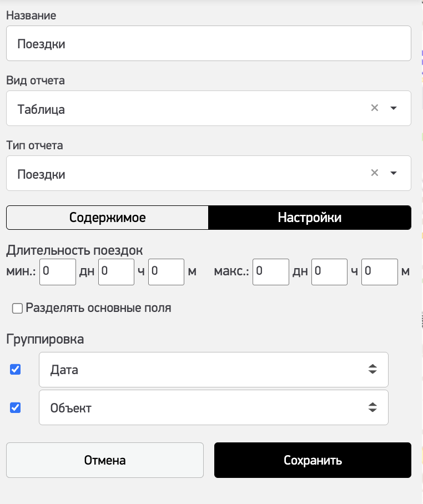Screen dimensions: 423x504
Task: Open the Дата grouping selector
Action: (x=213, y=369)
